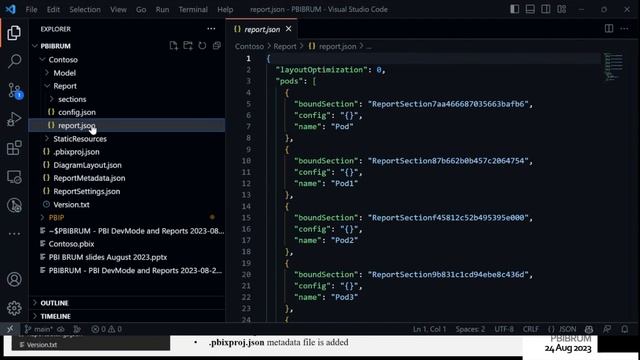
Task: Open the Remote Explorer view
Action: click(14, 177)
